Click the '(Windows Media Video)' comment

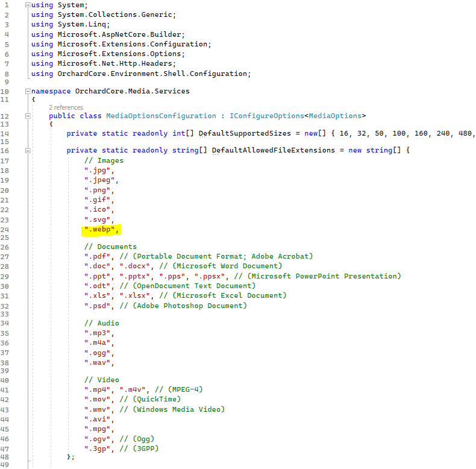179,409
